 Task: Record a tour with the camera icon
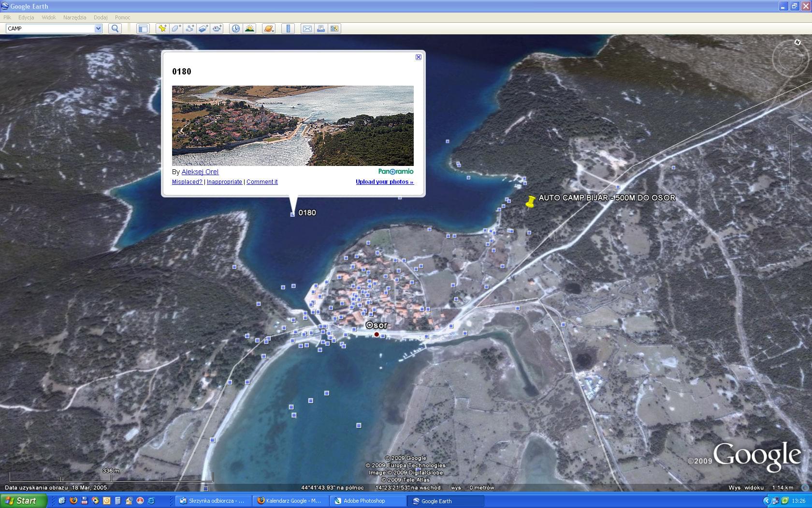[x=217, y=29]
